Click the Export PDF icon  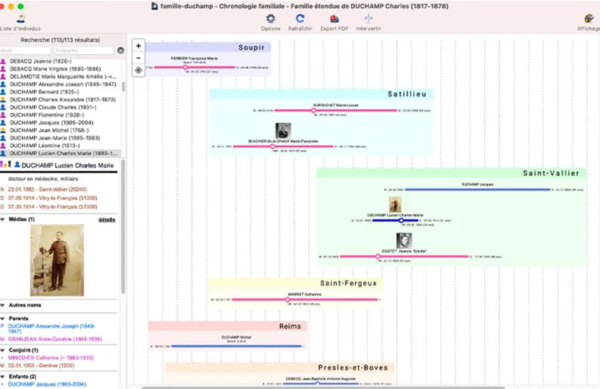coord(334,18)
